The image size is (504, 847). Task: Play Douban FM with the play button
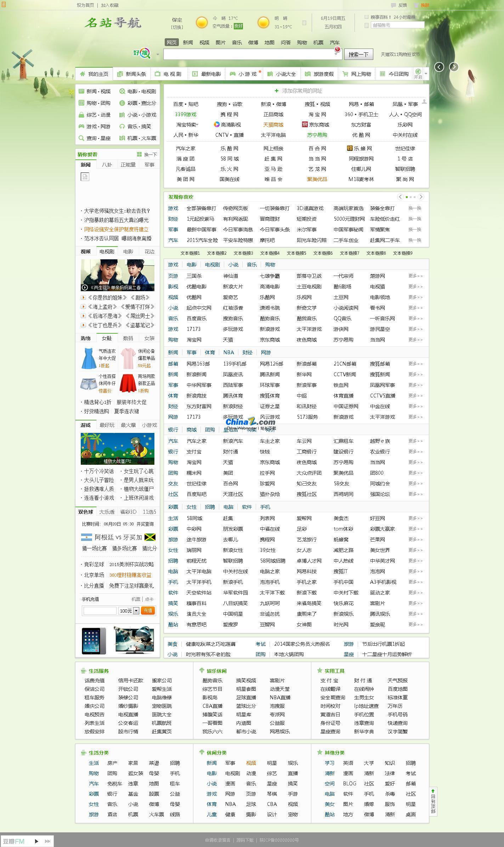tap(36, 841)
